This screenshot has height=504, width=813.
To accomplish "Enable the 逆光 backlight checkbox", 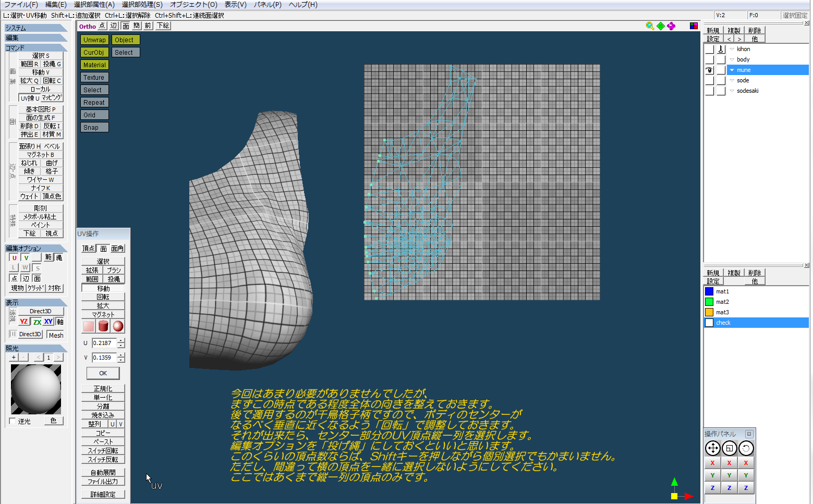I will tap(13, 421).
